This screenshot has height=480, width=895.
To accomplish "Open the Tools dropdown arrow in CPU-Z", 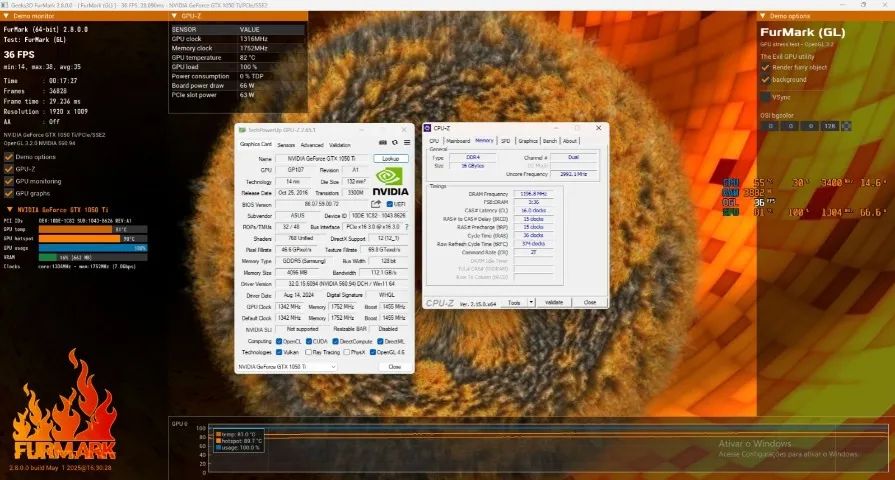I will (x=531, y=302).
